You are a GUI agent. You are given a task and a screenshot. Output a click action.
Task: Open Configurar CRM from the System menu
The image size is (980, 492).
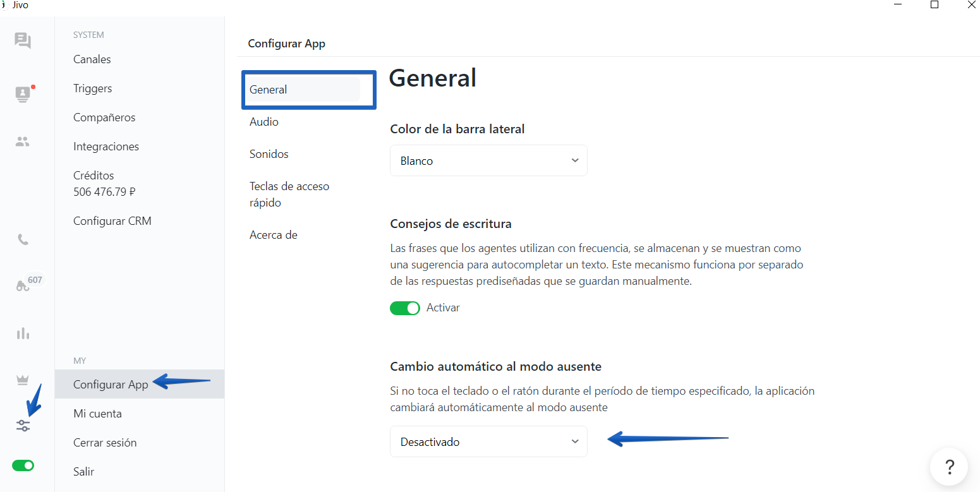pos(112,220)
